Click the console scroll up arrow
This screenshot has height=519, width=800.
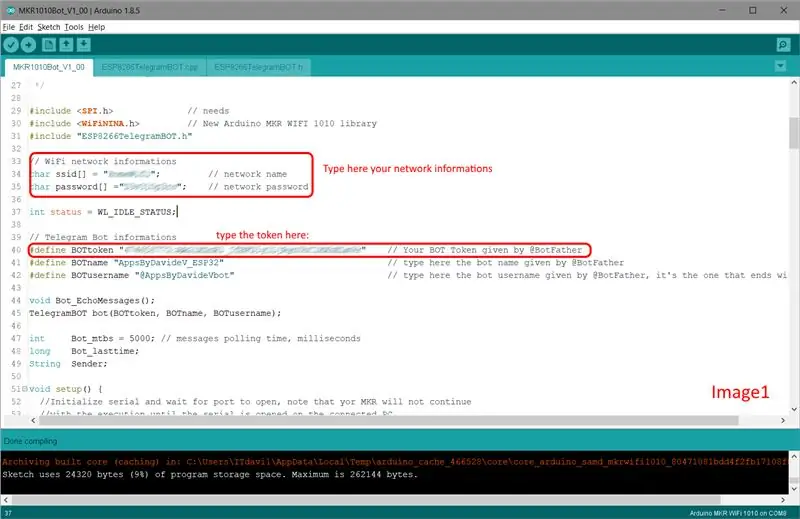pos(794,456)
